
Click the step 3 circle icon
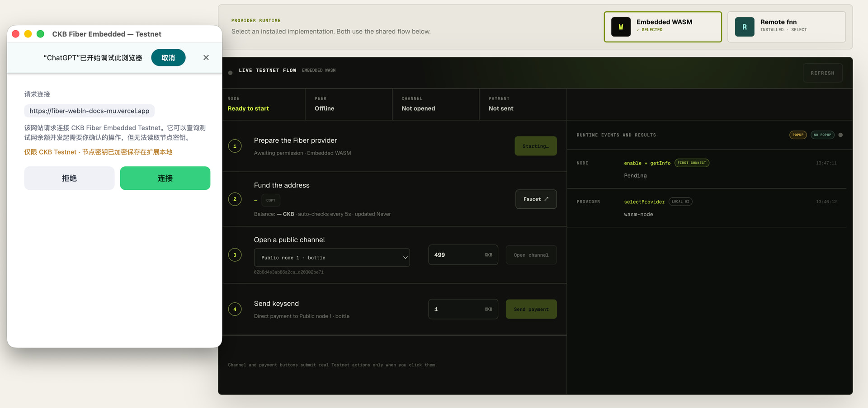(235, 255)
